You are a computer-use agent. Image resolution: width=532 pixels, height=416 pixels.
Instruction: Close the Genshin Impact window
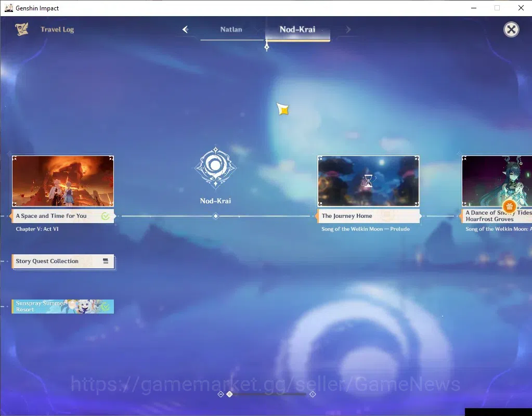[521, 8]
